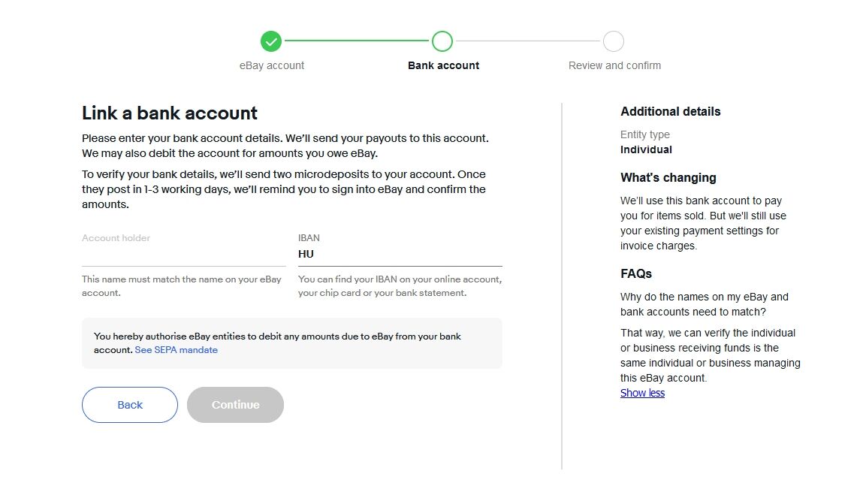Click the IBAN helper text below the field
Viewport: 863px width, 504px height.
coord(400,286)
